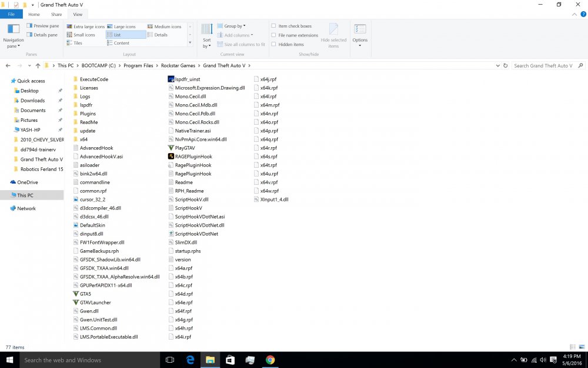Select Medium icons layout

coord(164,26)
